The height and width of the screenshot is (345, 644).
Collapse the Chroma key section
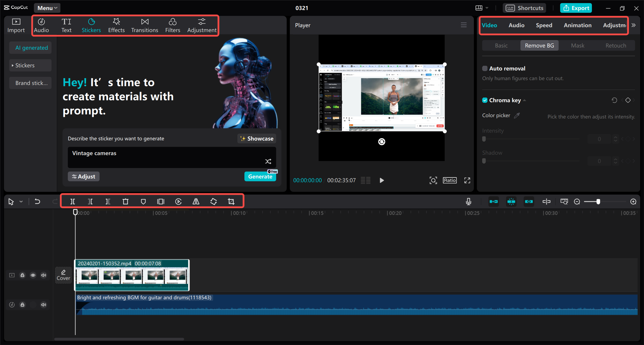[524, 100]
